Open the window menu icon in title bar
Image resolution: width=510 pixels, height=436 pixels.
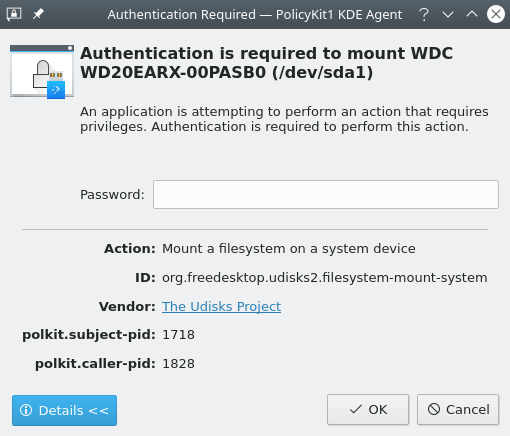click(14, 14)
